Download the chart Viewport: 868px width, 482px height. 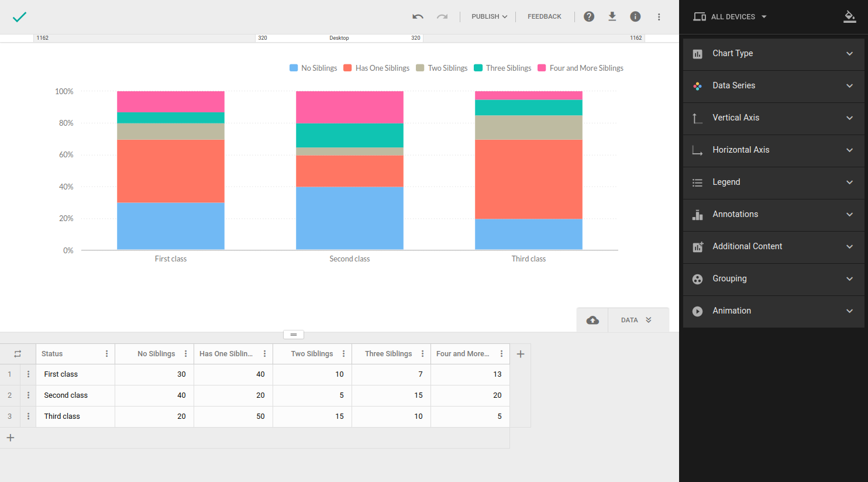(x=612, y=17)
